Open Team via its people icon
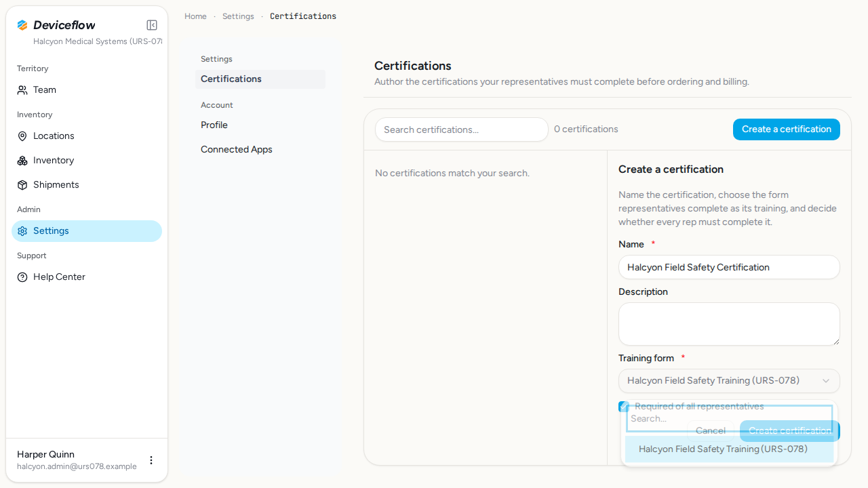This screenshot has width=868, height=488. click(x=22, y=90)
